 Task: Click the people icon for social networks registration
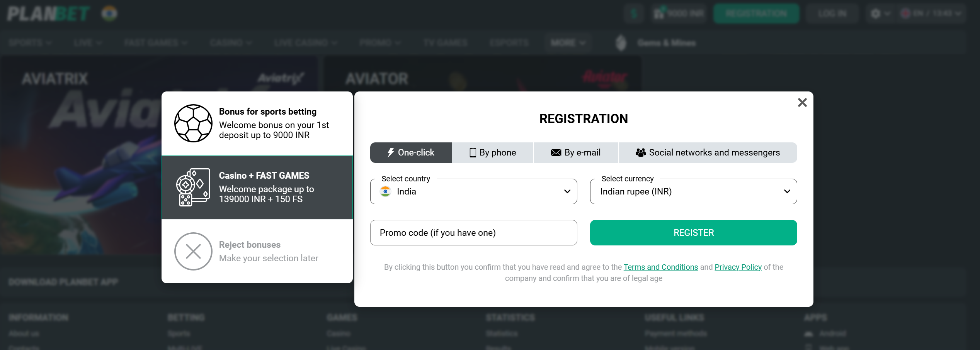tap(641, 152)
